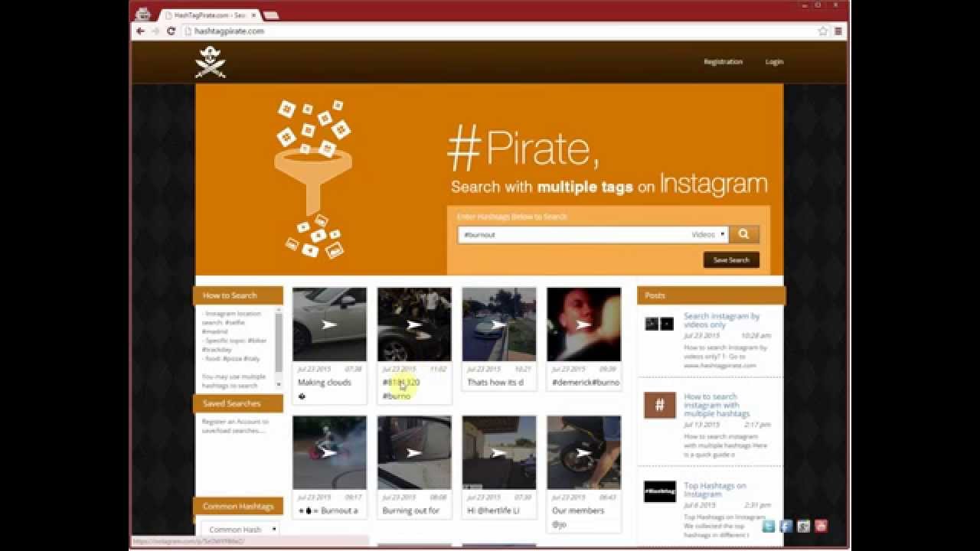Click the video thumbnails icon of first post
Viewport: 980px width, 551px height.
tap(659, 324)
